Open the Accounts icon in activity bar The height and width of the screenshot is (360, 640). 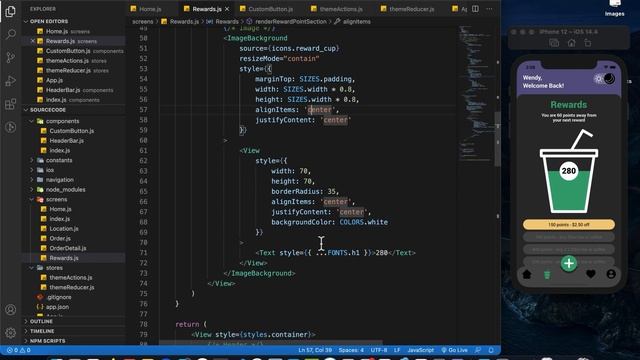[x=11, y=309]
